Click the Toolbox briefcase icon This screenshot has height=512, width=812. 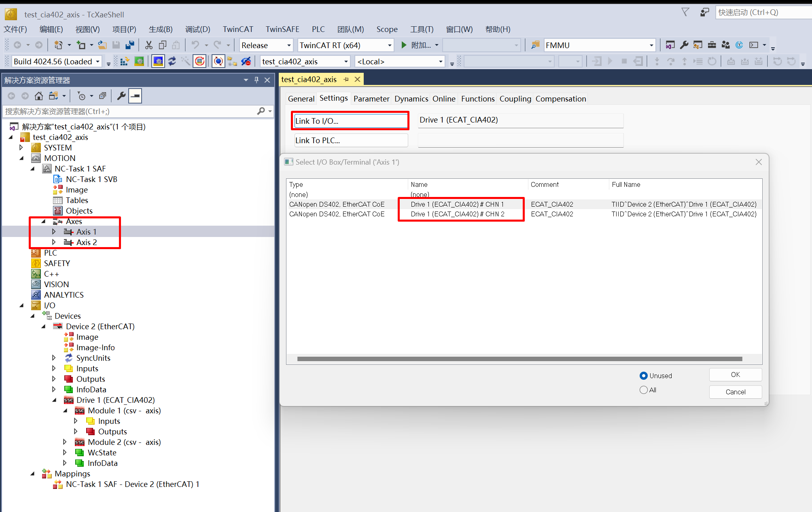coord(712,45)
